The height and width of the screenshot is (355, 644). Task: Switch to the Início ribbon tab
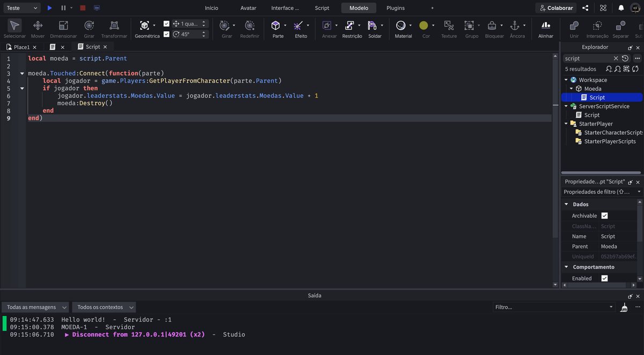pyautogui.click(x=211, y=8)
